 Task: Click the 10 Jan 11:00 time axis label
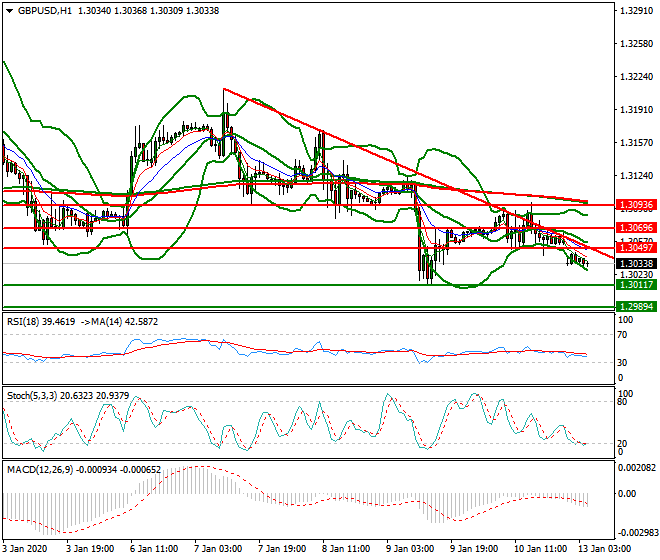[541, 549]
